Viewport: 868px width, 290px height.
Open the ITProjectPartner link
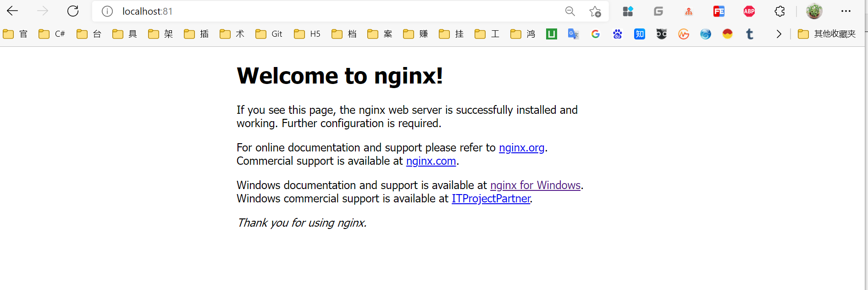coord(491,199)
